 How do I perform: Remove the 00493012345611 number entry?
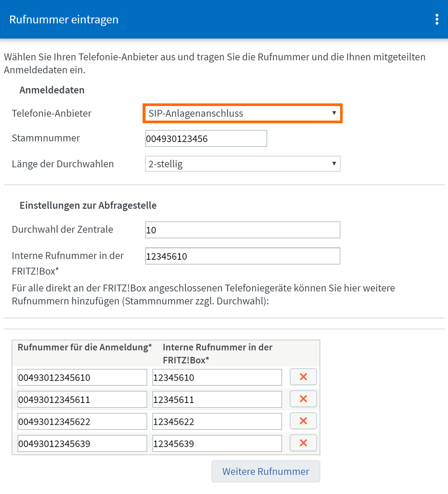[x=303, y=399]
